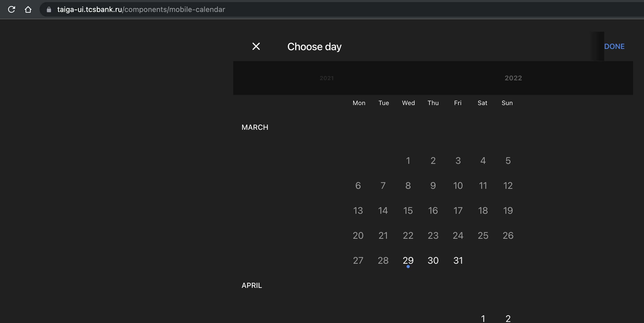Reload the current page

point(11,9)
